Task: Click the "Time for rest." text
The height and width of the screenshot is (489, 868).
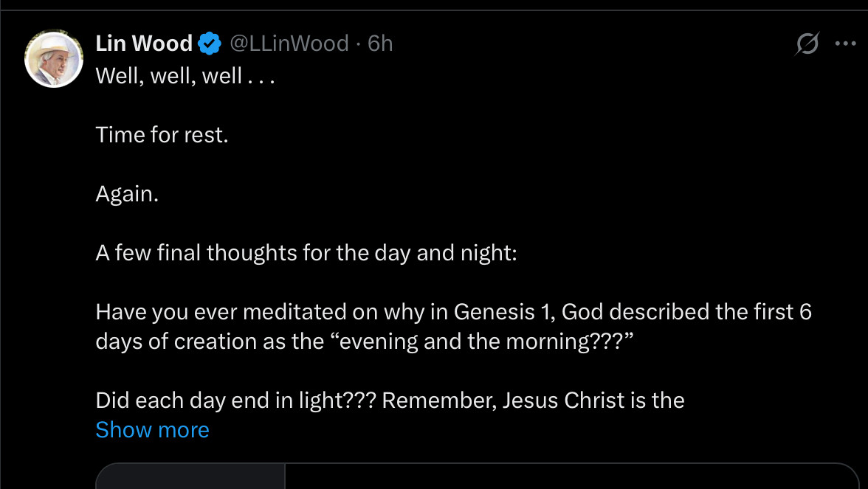Action: pyautogui.click(x=162, y=135)
